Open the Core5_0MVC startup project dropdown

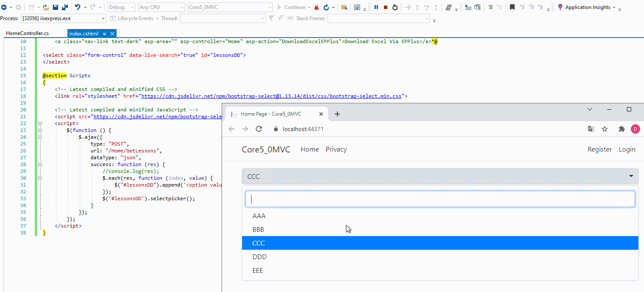point(230,7)
